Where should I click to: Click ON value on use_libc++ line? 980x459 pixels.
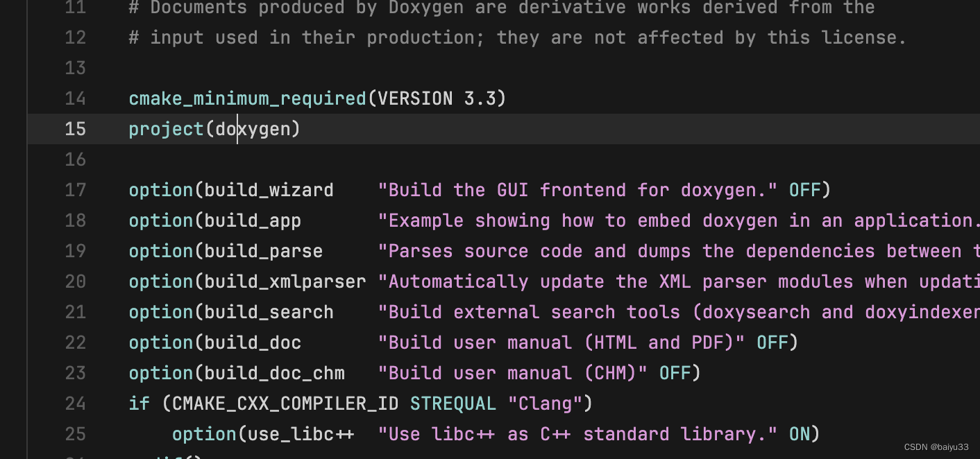coord(800,434)
